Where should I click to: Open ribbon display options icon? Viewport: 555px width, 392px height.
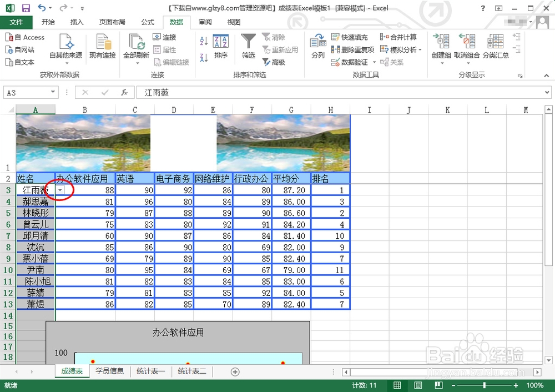(499, 8)
